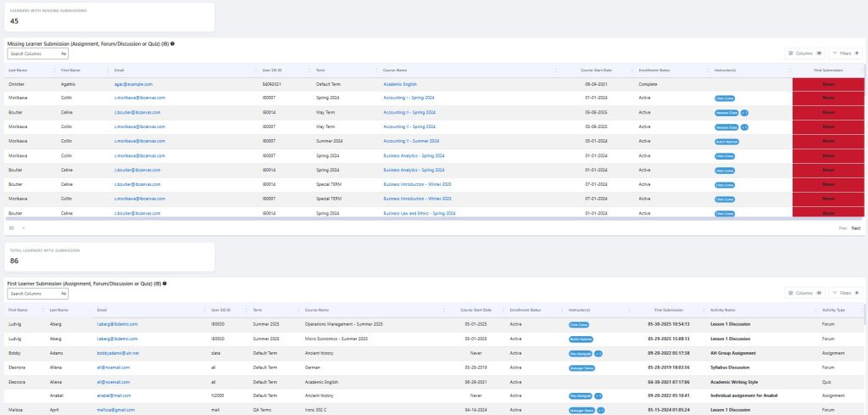Expand the rows-per-page 50 dropdown
Screen dimensions: 868x415
pyautogui.click(x=17, y=227)
